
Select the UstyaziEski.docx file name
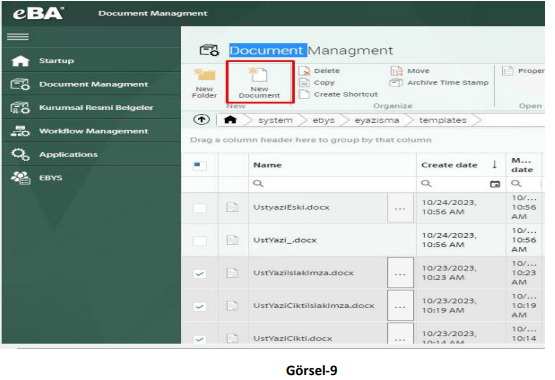291,207
